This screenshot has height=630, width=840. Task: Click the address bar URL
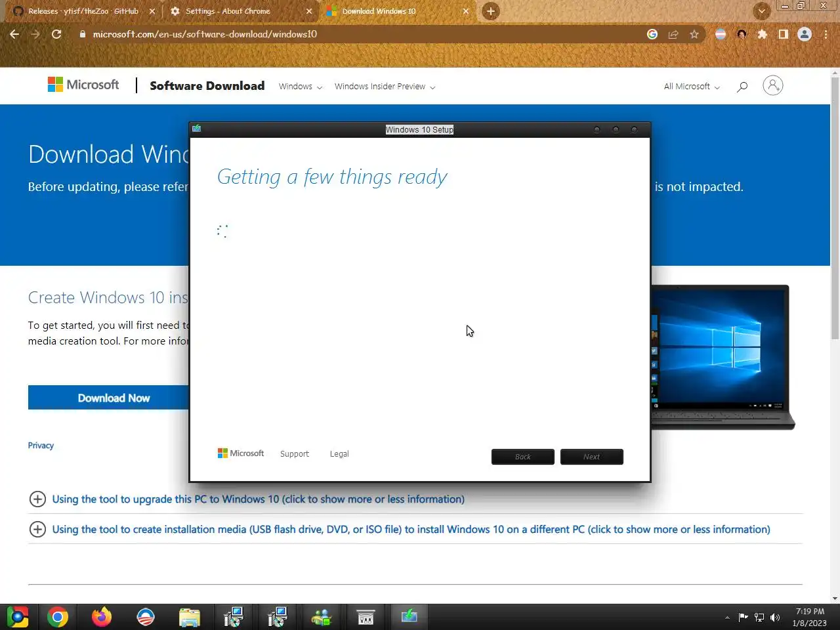205,34
